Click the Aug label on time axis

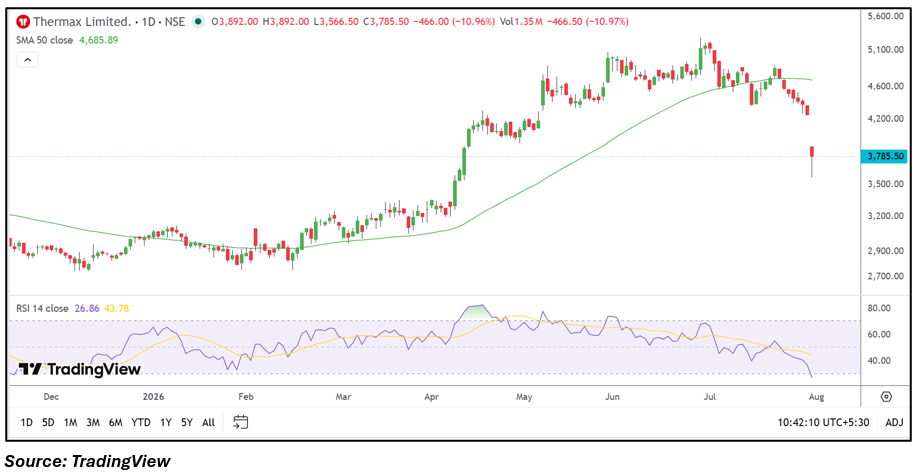(816, 397)
